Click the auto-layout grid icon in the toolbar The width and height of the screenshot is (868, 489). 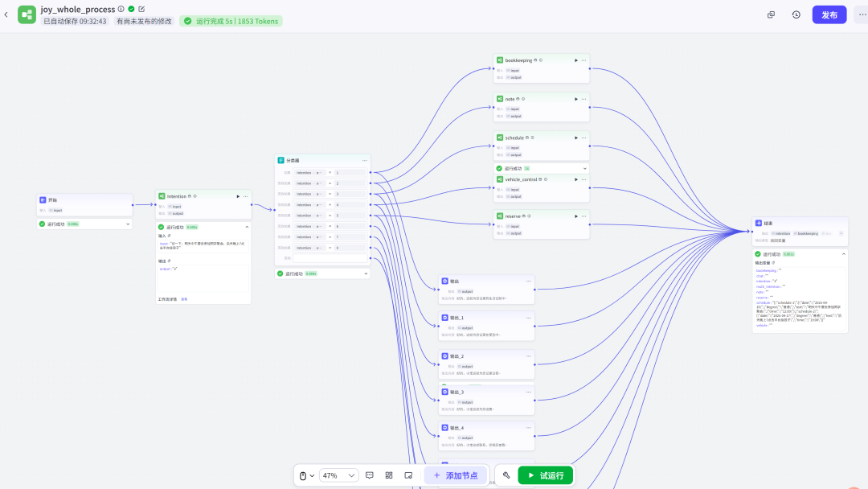pos(389,475)
